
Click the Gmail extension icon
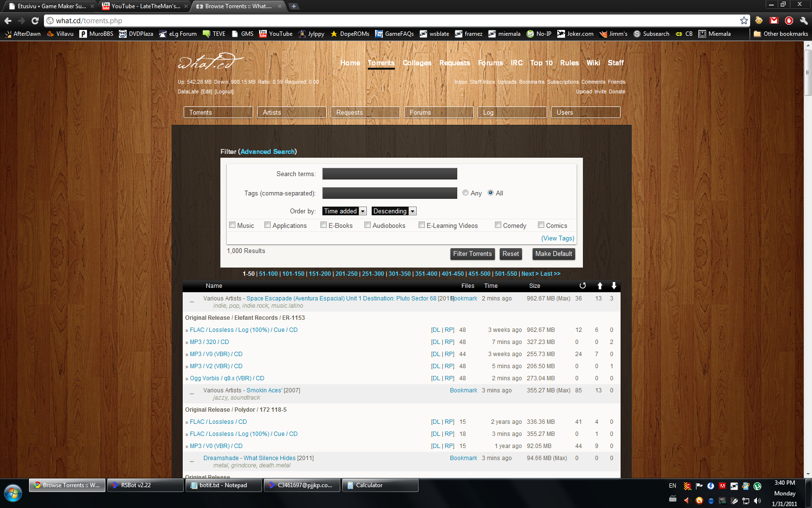[774, 20]
